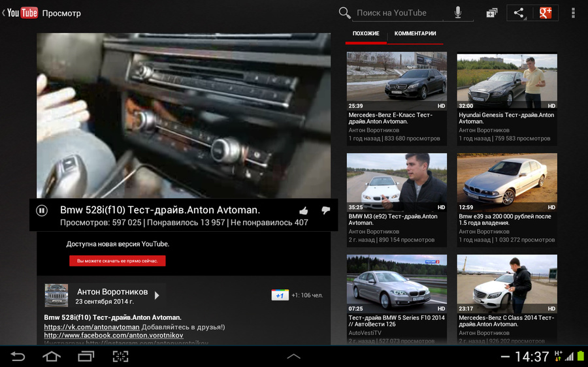
Task: Add video to playlist icon
Action: (x=491, y=13)
